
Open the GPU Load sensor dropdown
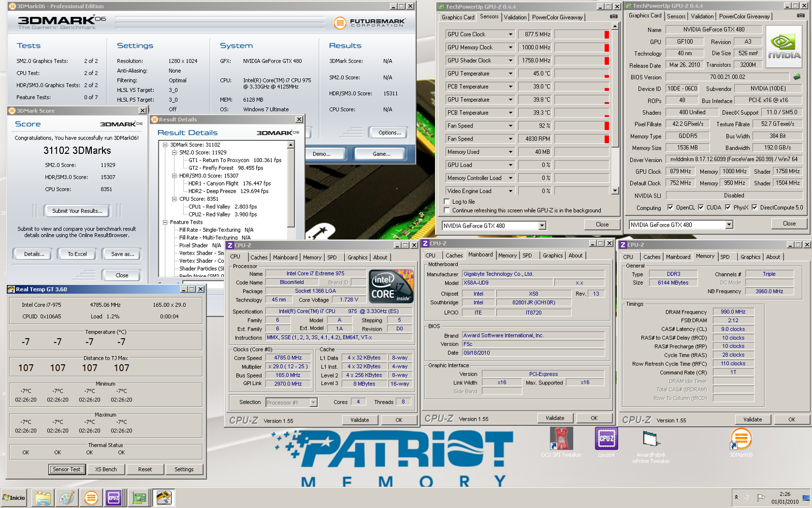(511, 165)
